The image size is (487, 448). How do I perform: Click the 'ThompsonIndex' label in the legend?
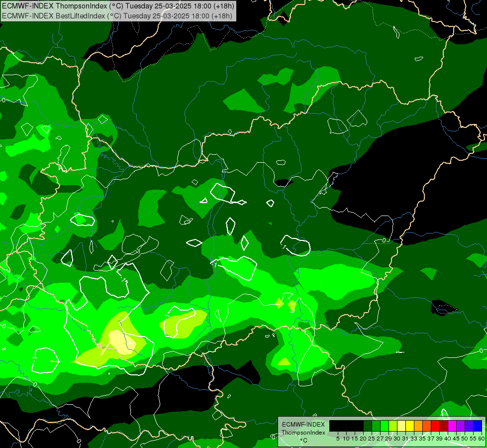303,433
